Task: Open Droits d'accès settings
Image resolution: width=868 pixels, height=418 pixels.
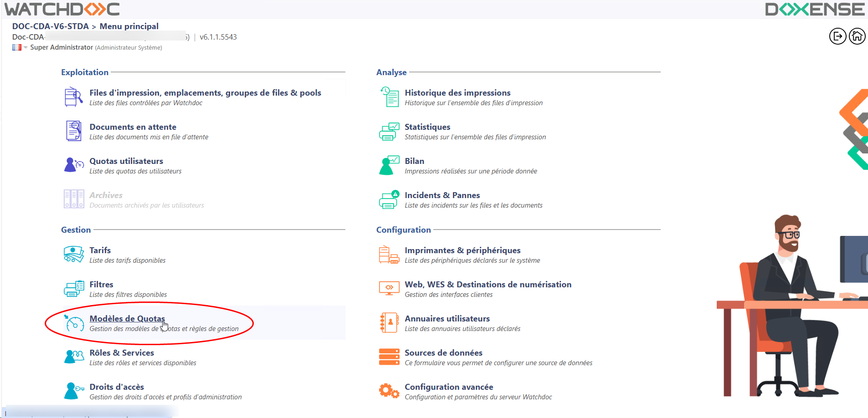Action: [x=117, y=387]
